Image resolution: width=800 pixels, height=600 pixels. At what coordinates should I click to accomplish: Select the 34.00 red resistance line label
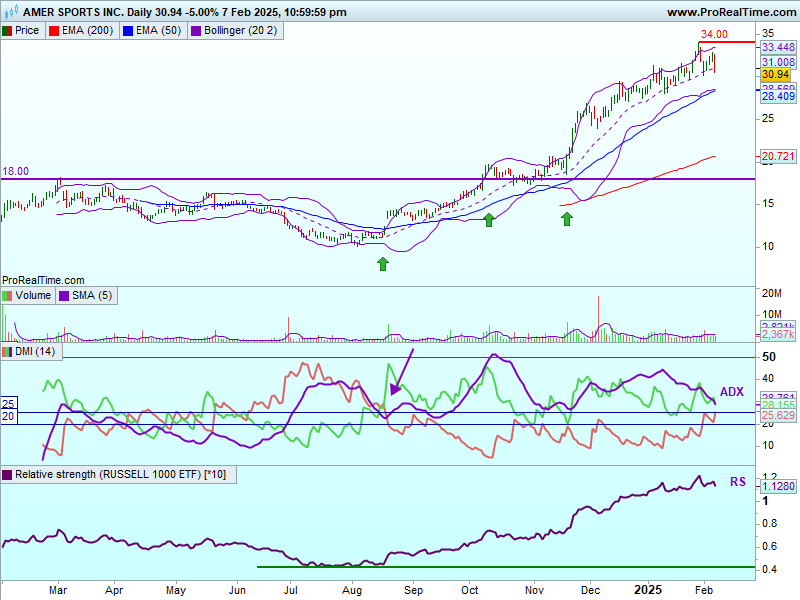tap(711, 34)
